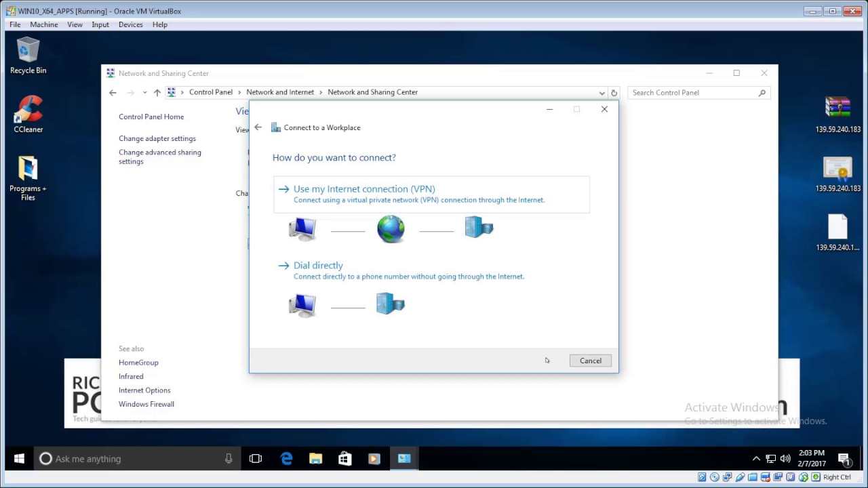Image resolution: width=868 pixels, height=488 pixels.
Task: Choose Use my Internet connection (VPN)
Action: point(431,195)
